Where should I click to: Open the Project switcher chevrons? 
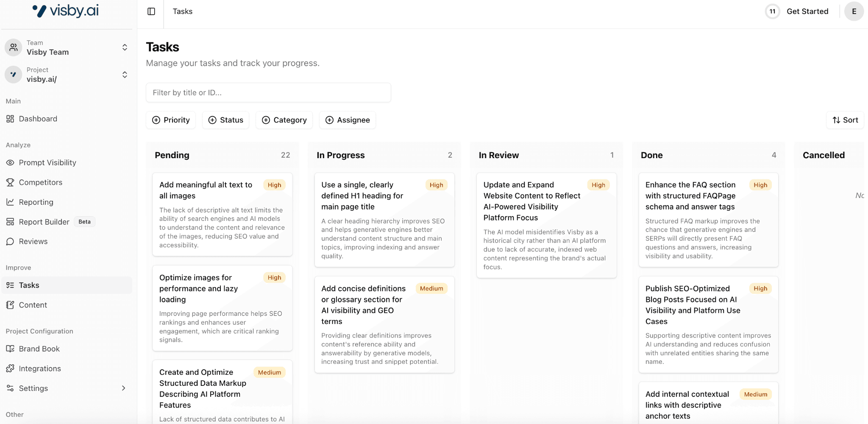click(125, 75)
